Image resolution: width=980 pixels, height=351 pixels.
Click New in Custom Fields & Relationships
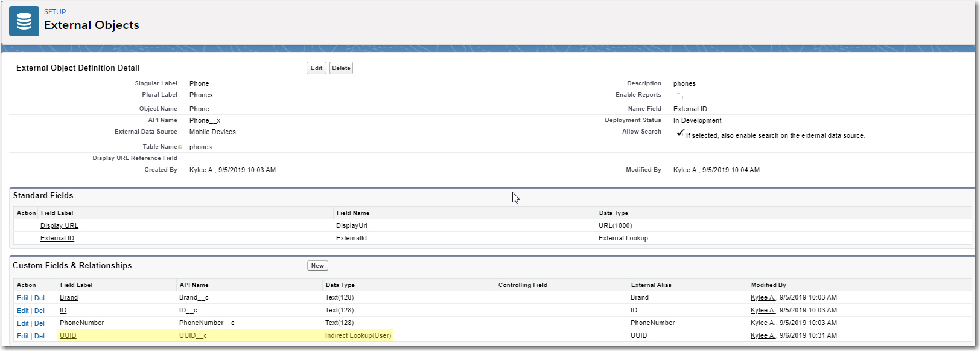(x=317, y=266)
